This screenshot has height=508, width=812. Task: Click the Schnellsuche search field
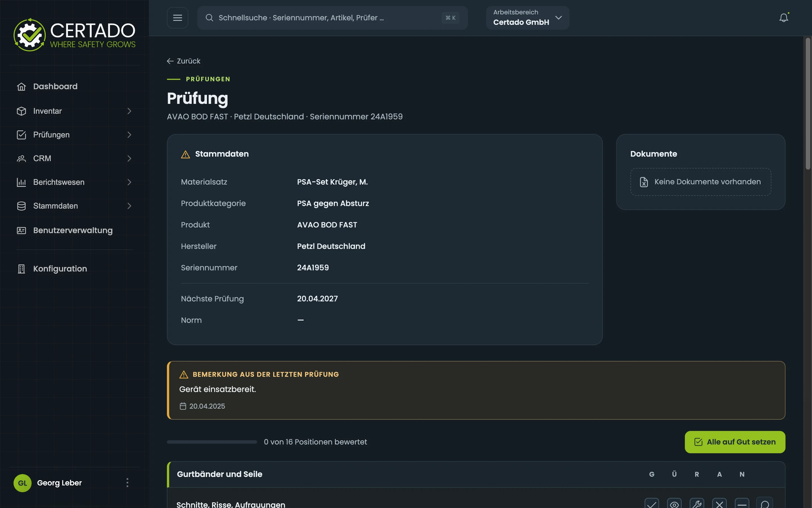click(x=332, y=18)
